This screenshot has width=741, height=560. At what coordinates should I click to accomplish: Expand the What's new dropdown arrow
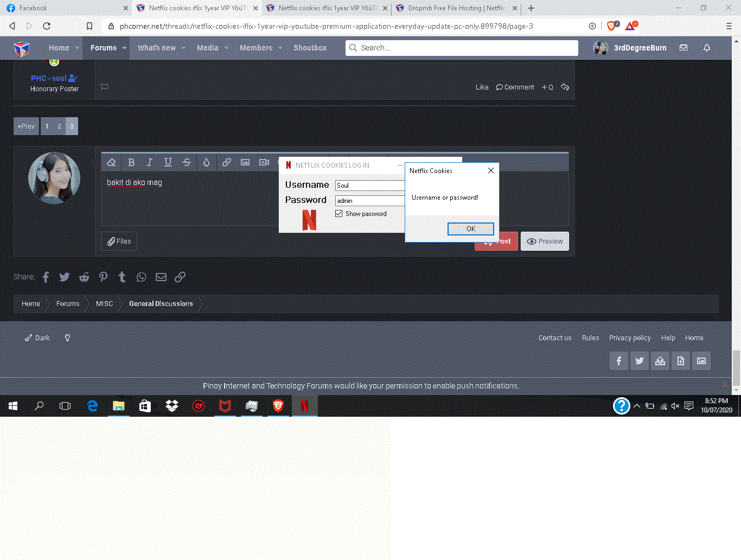click(x=183, y=48)
